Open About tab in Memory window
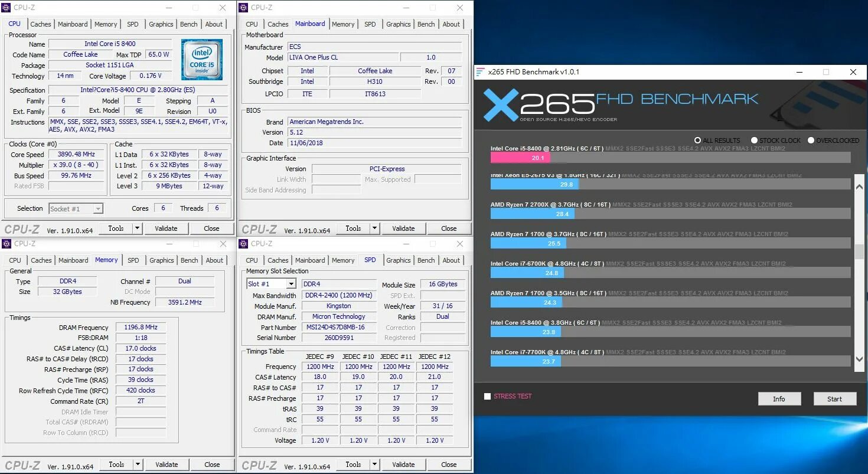 pyautogui.click(x=214, y=260)
